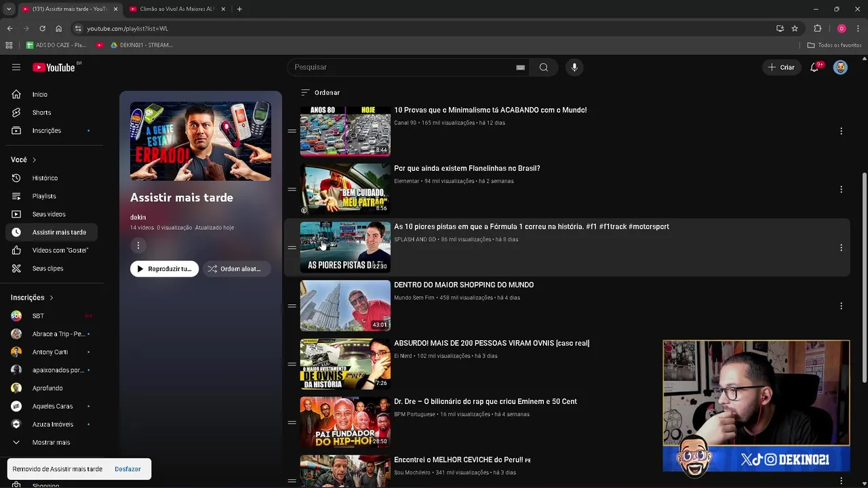Open options for the 10 Provas Minimalismo video
Viewport: 868px width, 488px height.
pyautogui.click(x=841, y=131)
